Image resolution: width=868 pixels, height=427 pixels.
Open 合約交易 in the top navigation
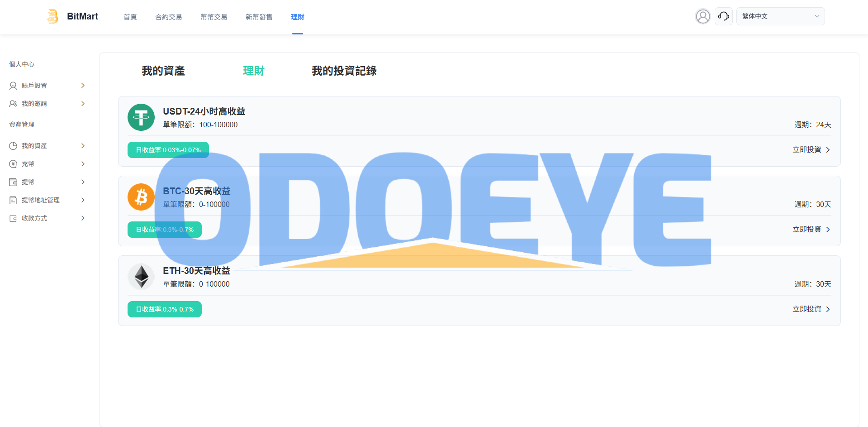click(169, 17)
